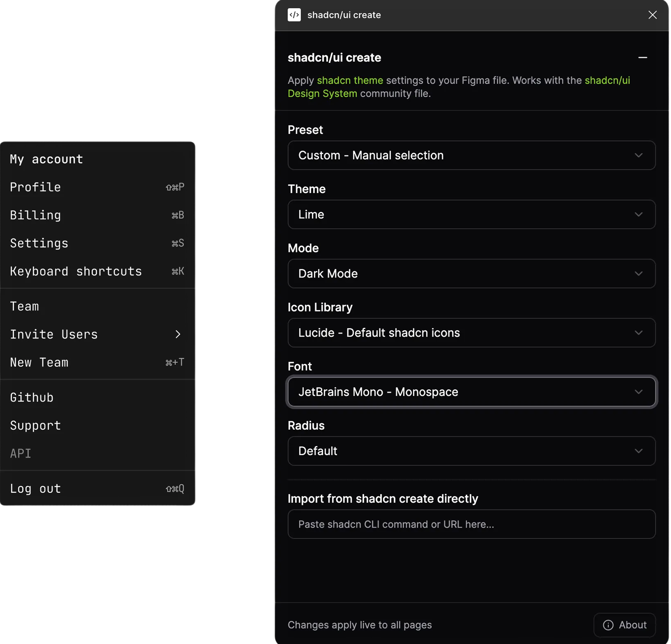
Task: Open the Preset dropdown
Action: pos(471,155)
